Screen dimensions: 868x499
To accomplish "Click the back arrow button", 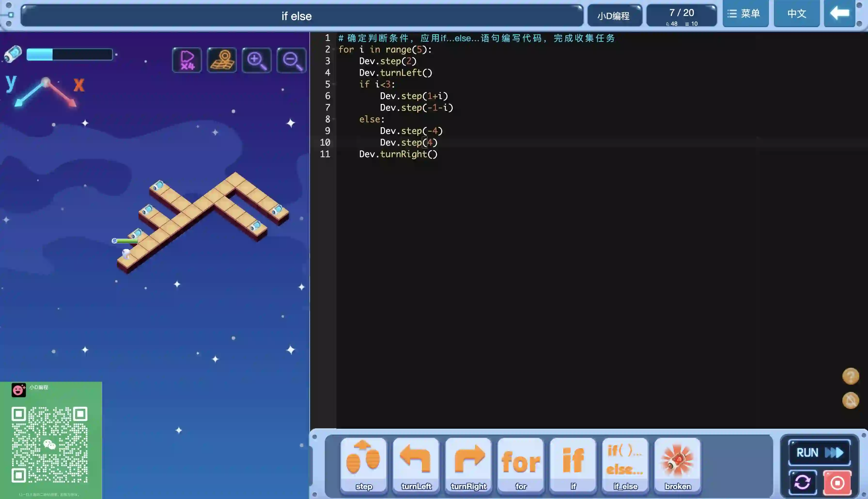I will pos(839,14).
